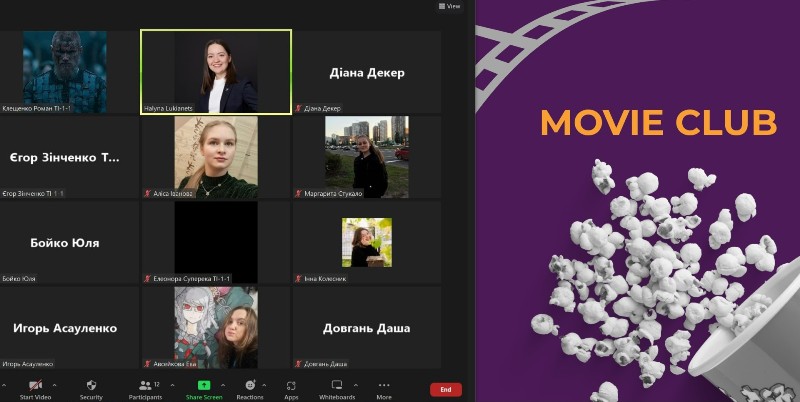Open Security shield options

[x=91, y=389]
